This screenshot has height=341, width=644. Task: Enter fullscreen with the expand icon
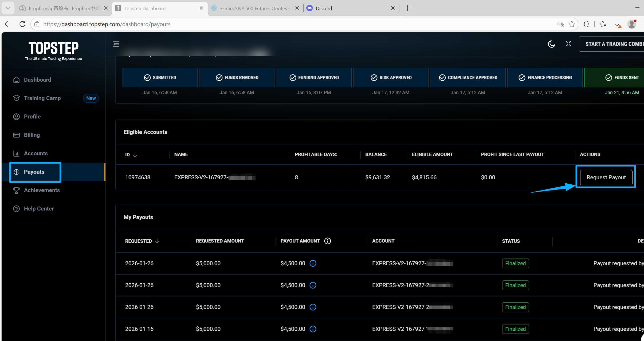(568, 44)
